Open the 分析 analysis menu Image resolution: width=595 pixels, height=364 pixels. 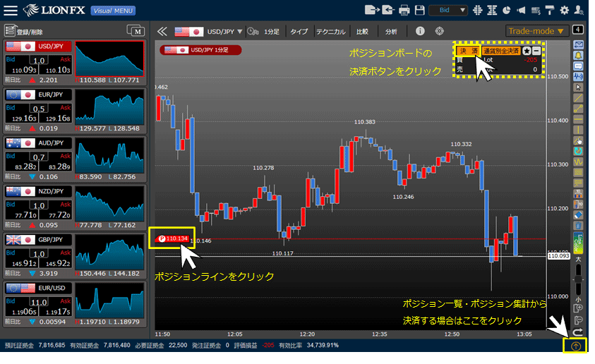(x=391, y=32)
